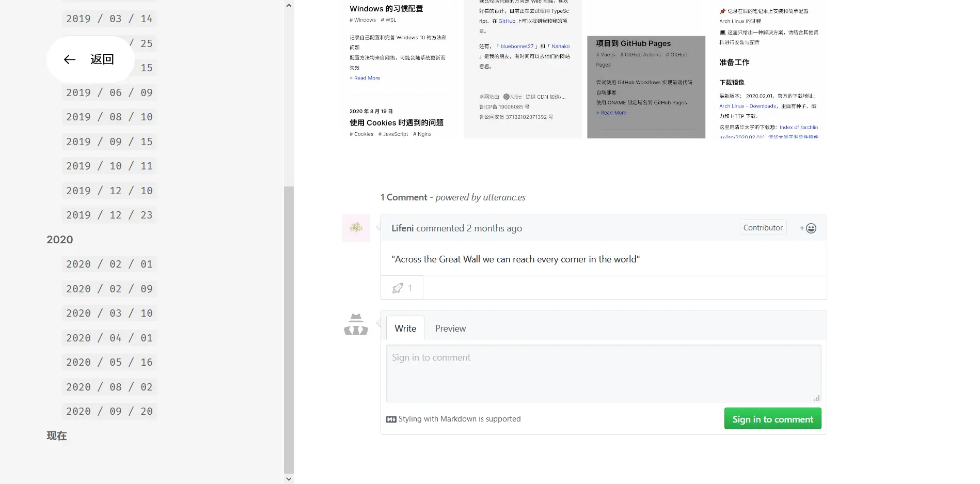Screen dimensions: 980x484
Task: Jump to timeline entry 2020 / 09 / 20
Action: click(x=109, y=412)
